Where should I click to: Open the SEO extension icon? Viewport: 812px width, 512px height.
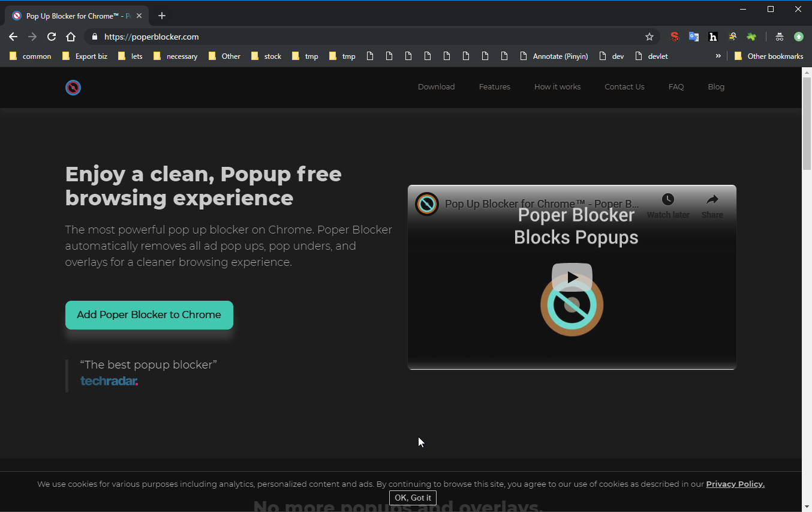coord(675,37)
